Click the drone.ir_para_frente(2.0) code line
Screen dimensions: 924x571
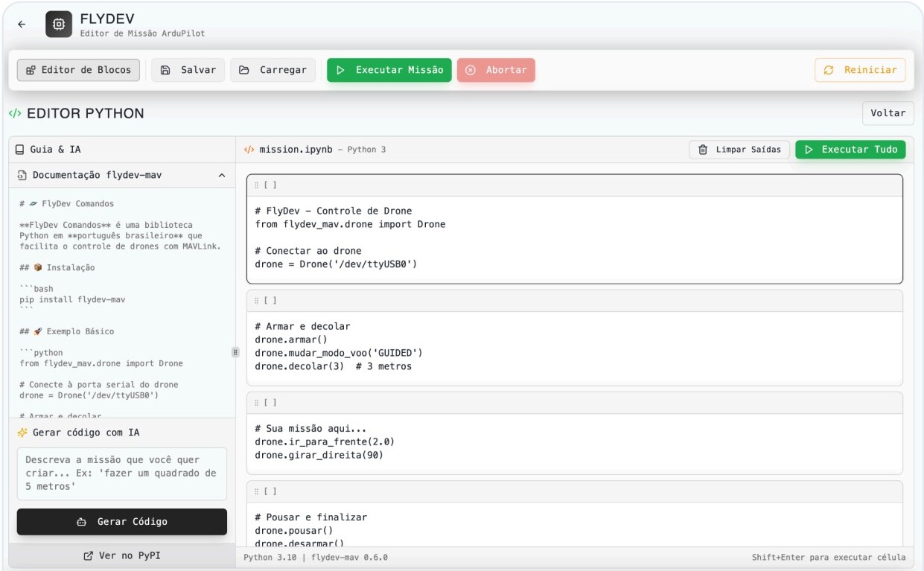325,442
